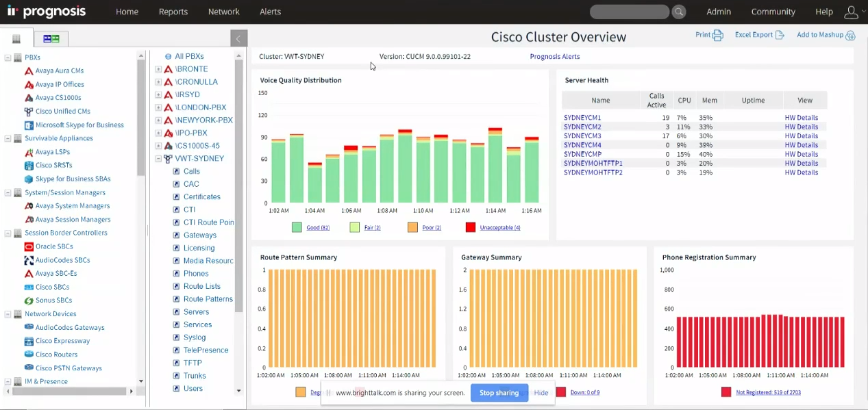This screenshot has height=410, width=868.
Task: Open the Prognosis Alerts link
Action: (554, 57)
